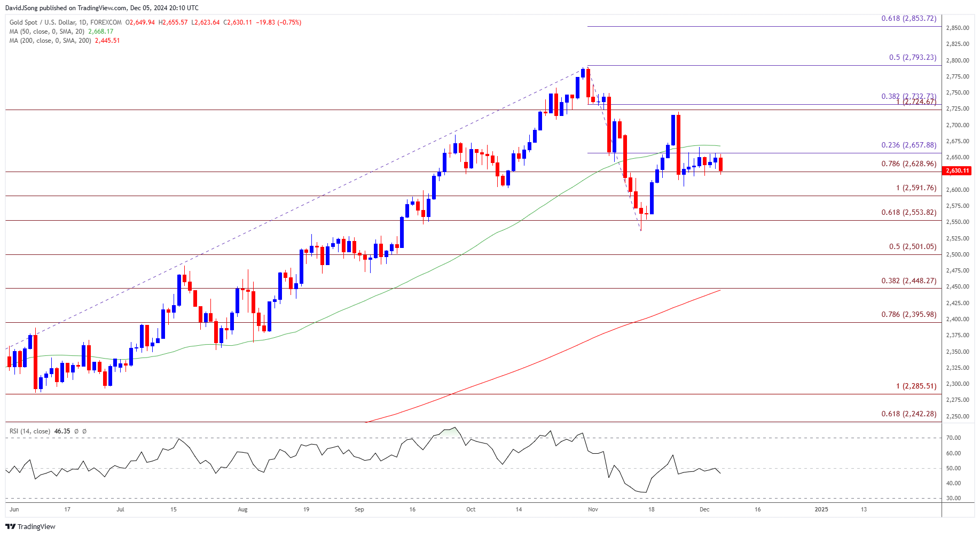Screen dimensions: 980x536
Task: Click the second Ø symbol beside RSI value
Action: pos(84,431)
